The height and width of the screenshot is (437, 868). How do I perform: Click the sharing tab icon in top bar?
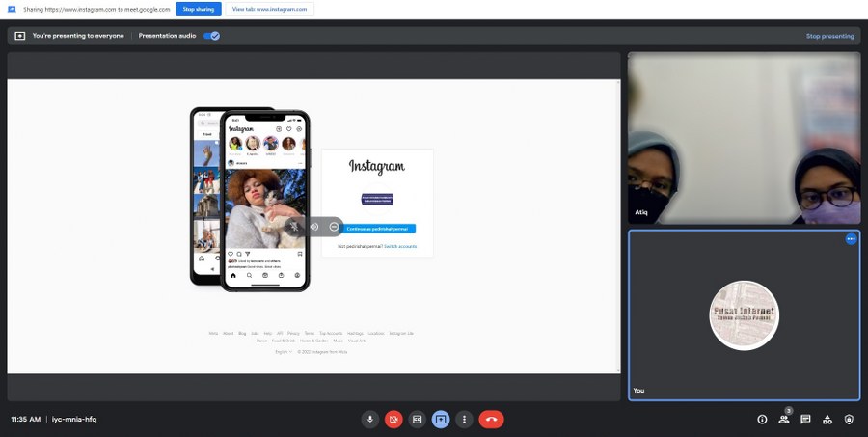click(12, 9)
